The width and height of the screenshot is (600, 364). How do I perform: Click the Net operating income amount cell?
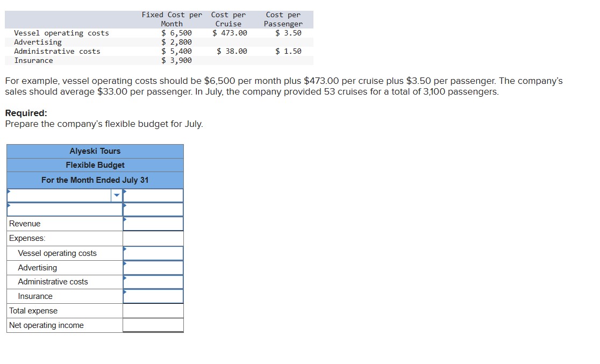pos(153,325)
